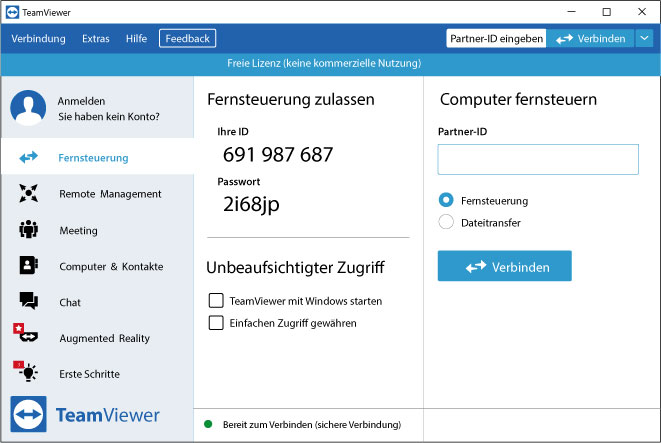
Task: Click your ID 691 987 687
Action: (278, 155)
